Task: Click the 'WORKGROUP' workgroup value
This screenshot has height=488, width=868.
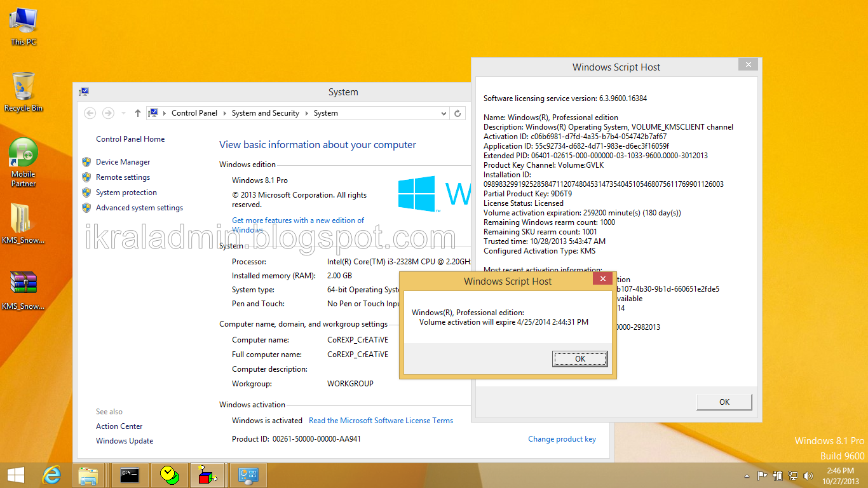Action: pos(350,384)
